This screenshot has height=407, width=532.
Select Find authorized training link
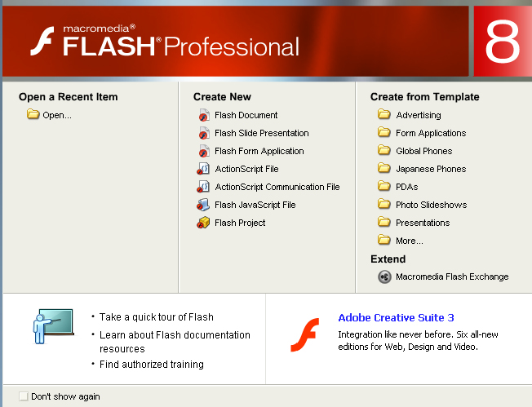(x=152, y=365)
